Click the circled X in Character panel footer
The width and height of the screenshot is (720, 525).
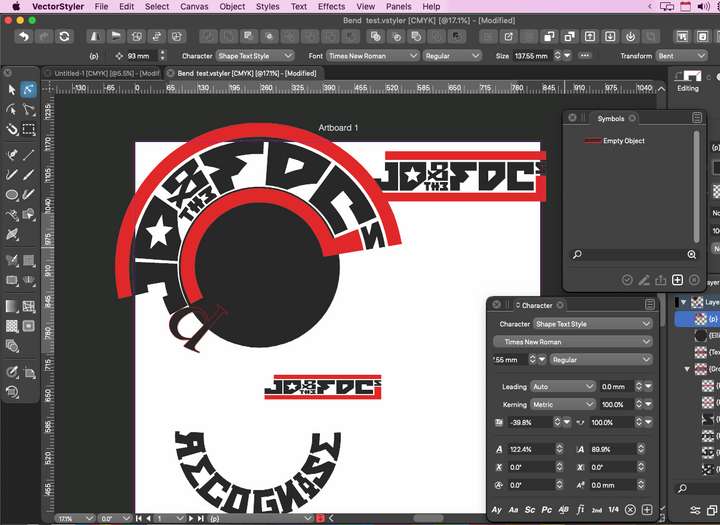click(630, 509)
